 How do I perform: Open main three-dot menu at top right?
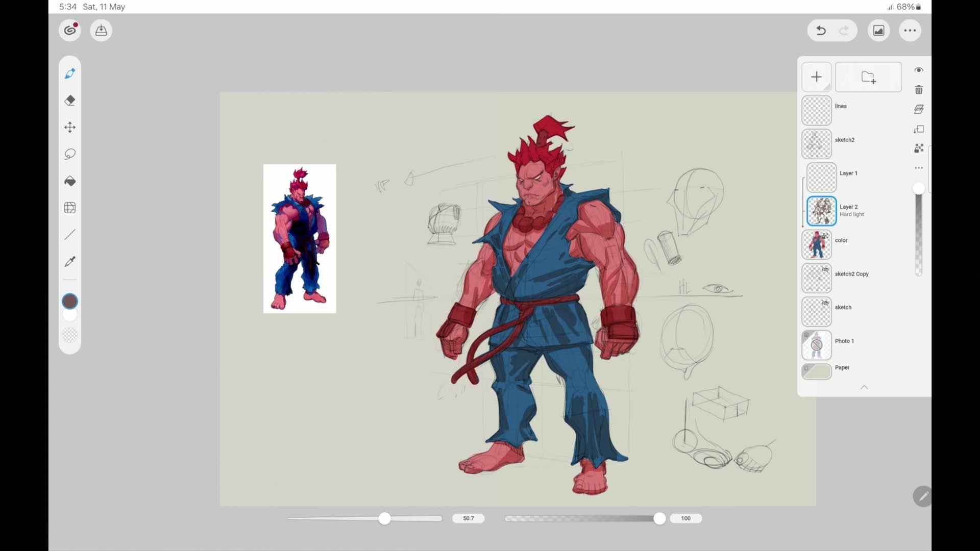pos(910,31)
